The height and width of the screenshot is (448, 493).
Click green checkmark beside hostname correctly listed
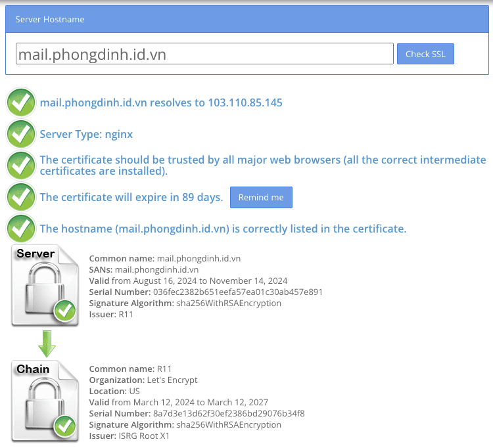tap(21, 229)
